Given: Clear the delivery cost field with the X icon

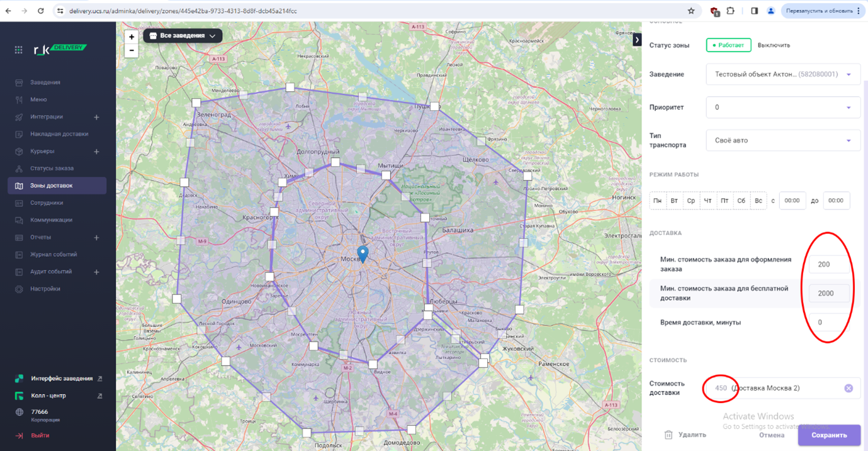Looking at the screenshot, I should point(848,388).
